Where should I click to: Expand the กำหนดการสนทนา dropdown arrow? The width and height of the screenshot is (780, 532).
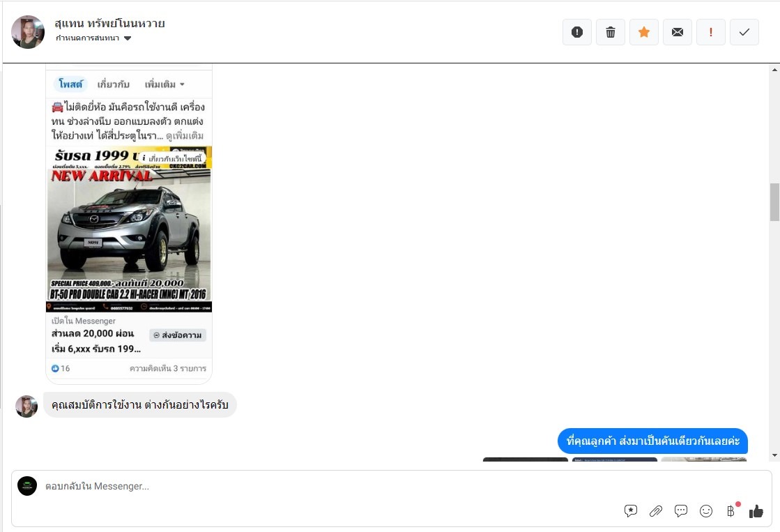click(128, 38)
